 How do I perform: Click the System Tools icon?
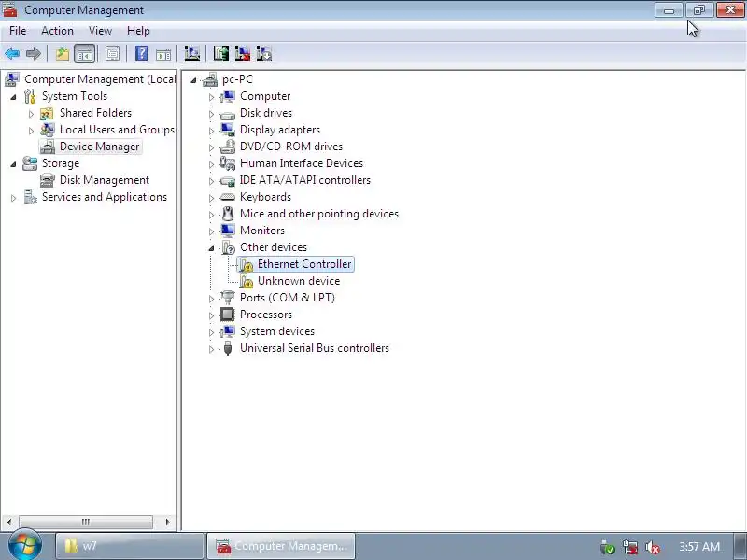pyautogui.click(x=30, y=96)
